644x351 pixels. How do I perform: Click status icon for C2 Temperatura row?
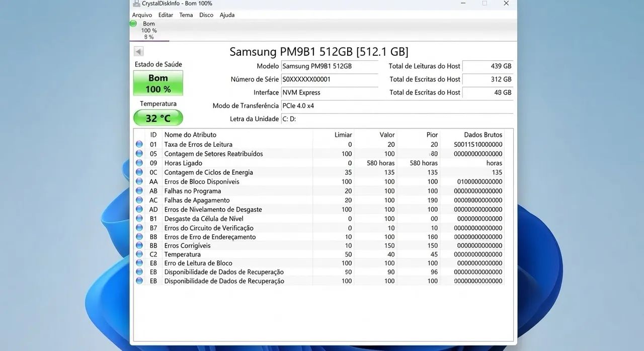pyautogui.click(x=139, y=254)
